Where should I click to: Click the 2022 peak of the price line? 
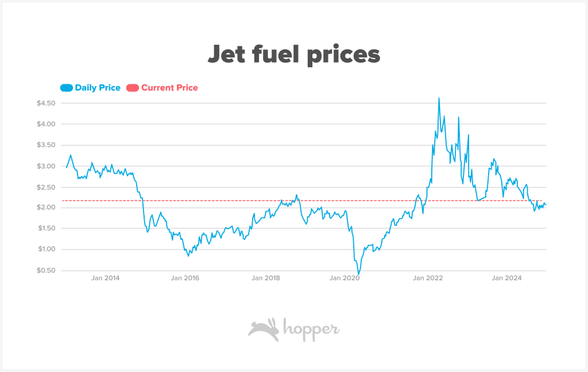pos(439,98)
